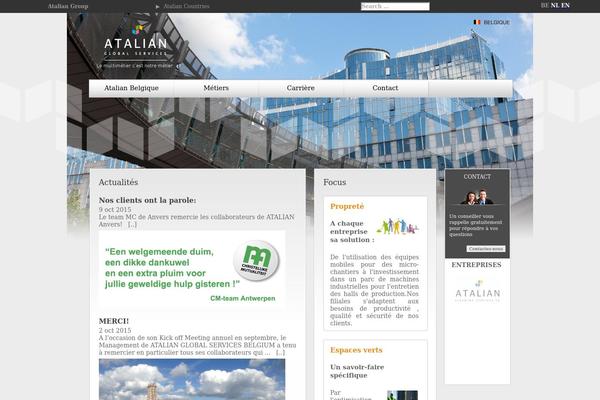Expand the Atalian Countries arrow

158,7
